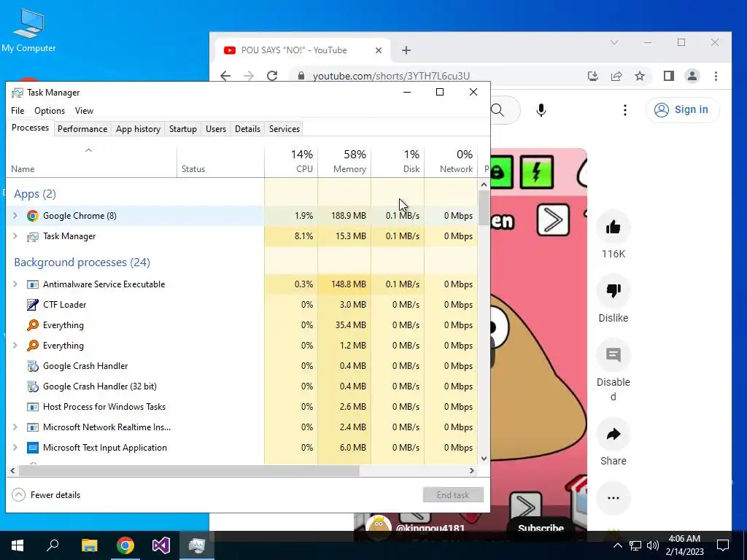Click the process list scroll down arrow
The image size is (747, 560).
(x=484, y=459)
